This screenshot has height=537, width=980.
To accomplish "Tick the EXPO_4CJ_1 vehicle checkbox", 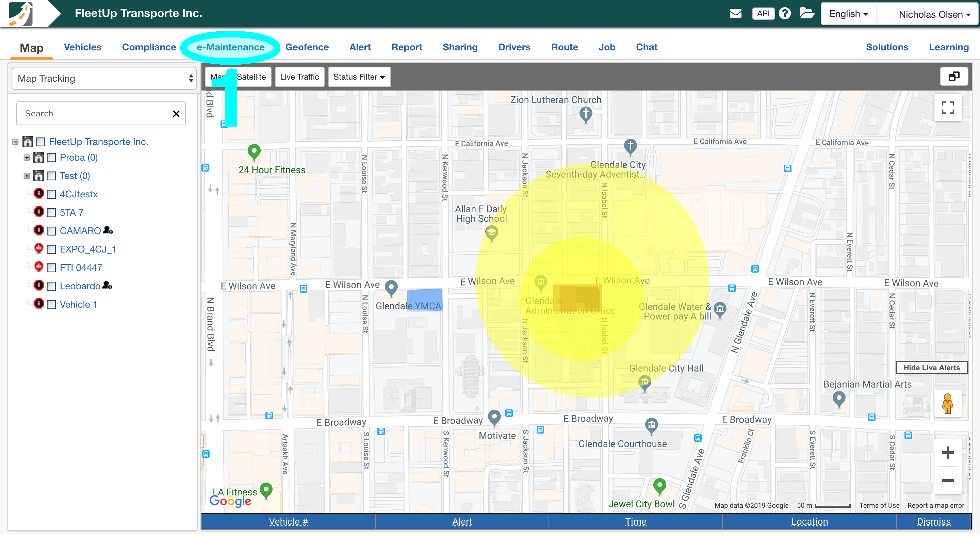I will click(x=51, y=250).
